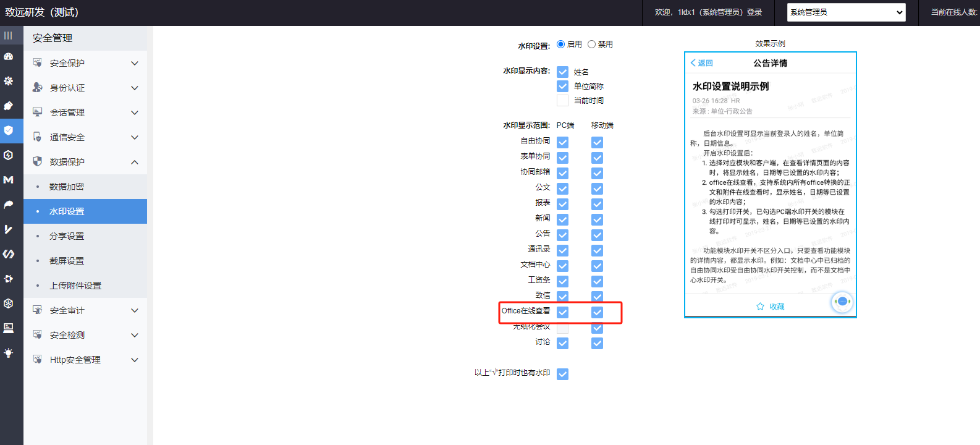Toggle the mobile checkbox for 自由协同
This screenshot has width=980, height=445.
click(x=597, y=142)
